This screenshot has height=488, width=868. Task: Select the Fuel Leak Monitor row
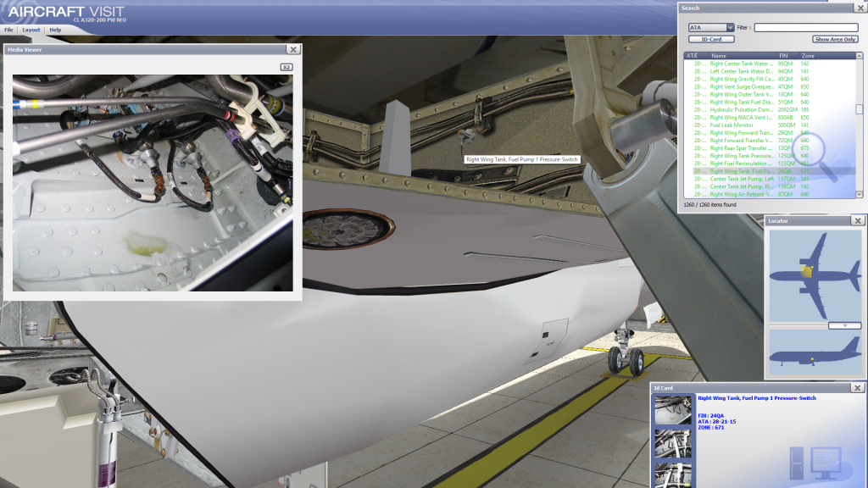(x=770, y=125)
